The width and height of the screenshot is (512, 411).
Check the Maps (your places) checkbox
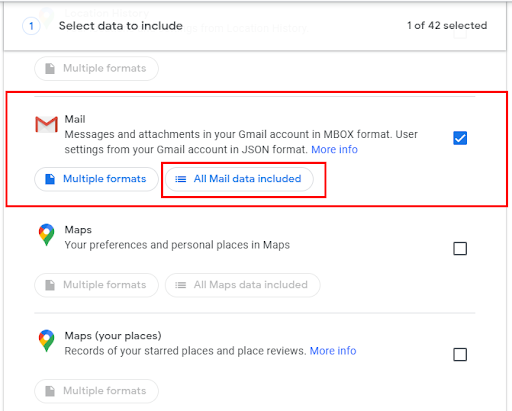click(x=460, y=354)
